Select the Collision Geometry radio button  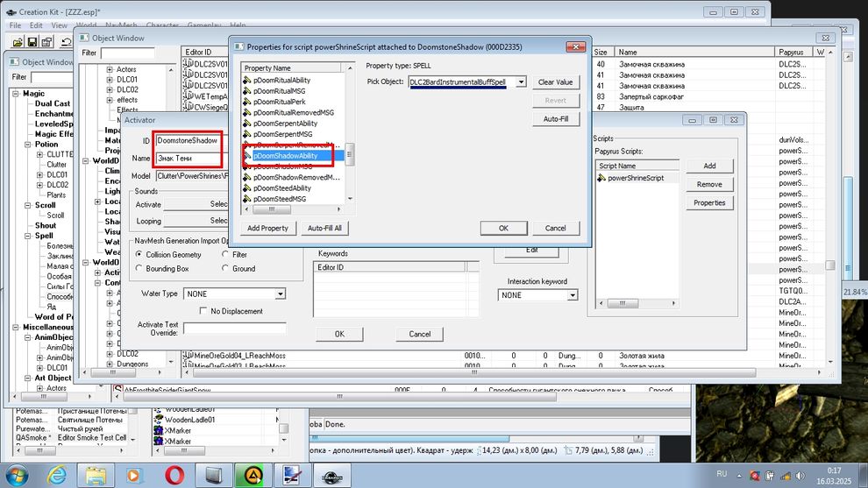point(139,255)
